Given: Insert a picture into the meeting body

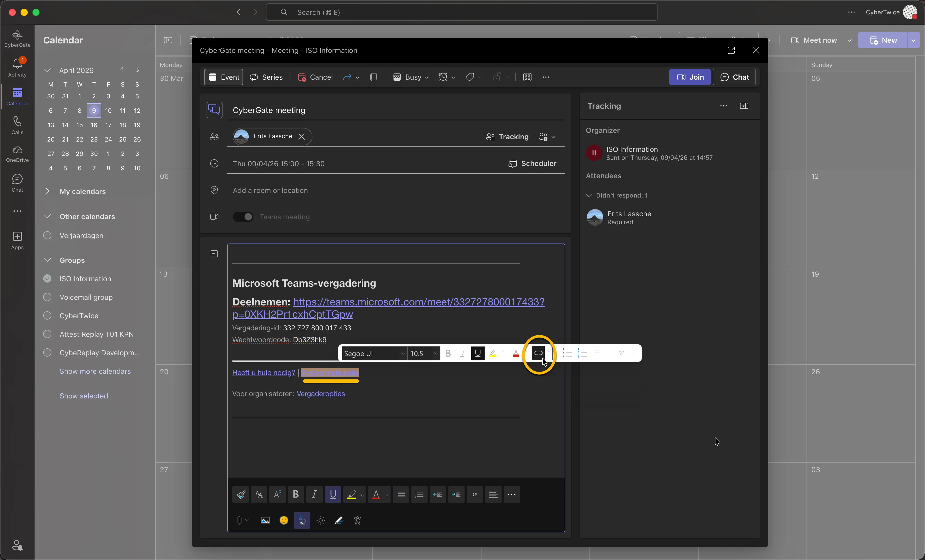Looking at the screenshot, I should coord(265,520).
